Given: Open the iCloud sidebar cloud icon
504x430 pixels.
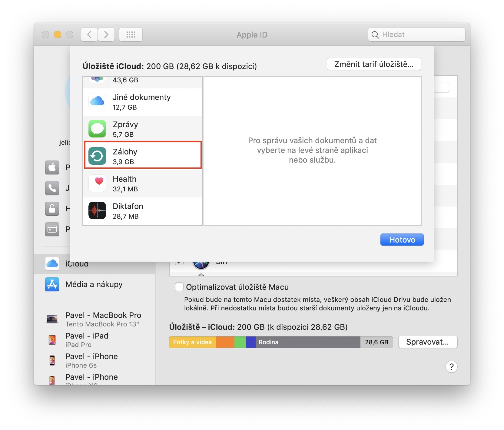Looking at the screenshot, I should tap(52, 263).
